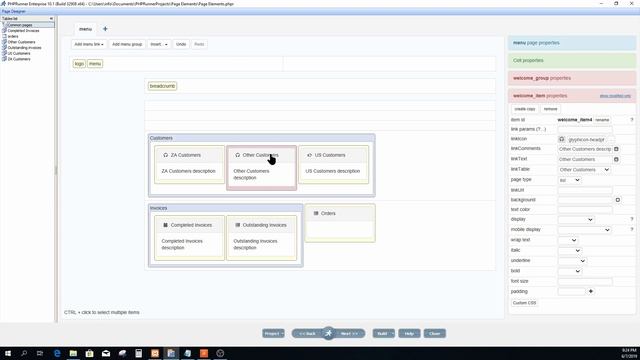Click the Custom CSS button
The image size is (640, 360).
[x=524, y=303]
